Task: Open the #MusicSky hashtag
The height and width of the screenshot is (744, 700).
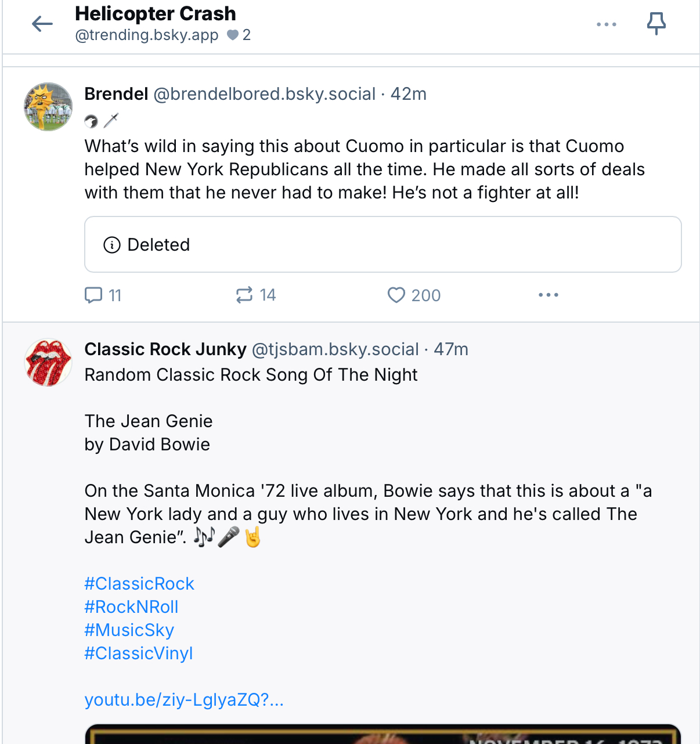Action: [x=129, y=630]
